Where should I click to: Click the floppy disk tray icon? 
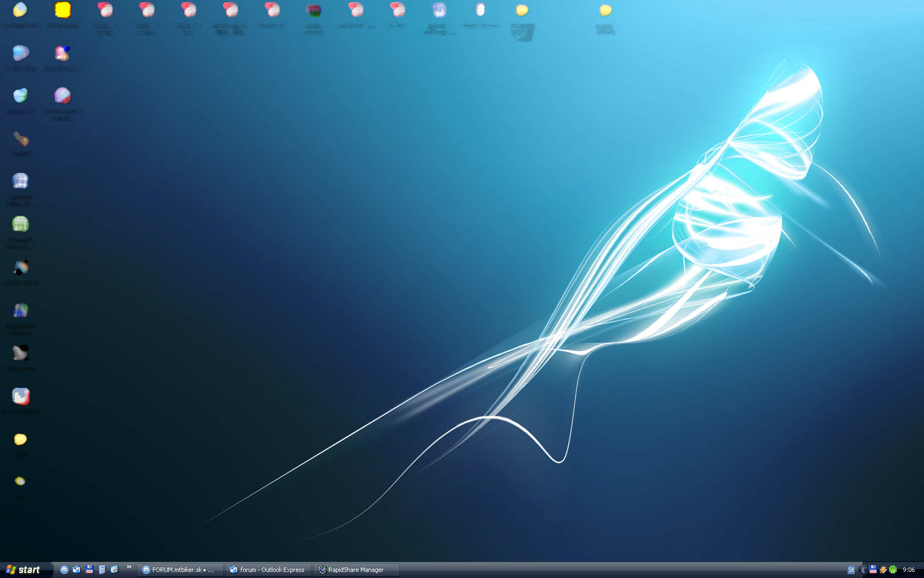pos(873,570)
